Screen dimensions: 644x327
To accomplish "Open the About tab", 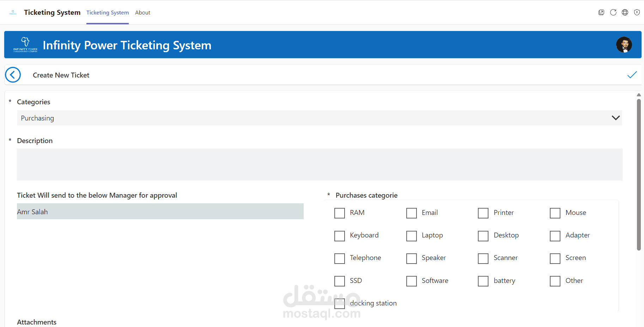I will point(142,13).
